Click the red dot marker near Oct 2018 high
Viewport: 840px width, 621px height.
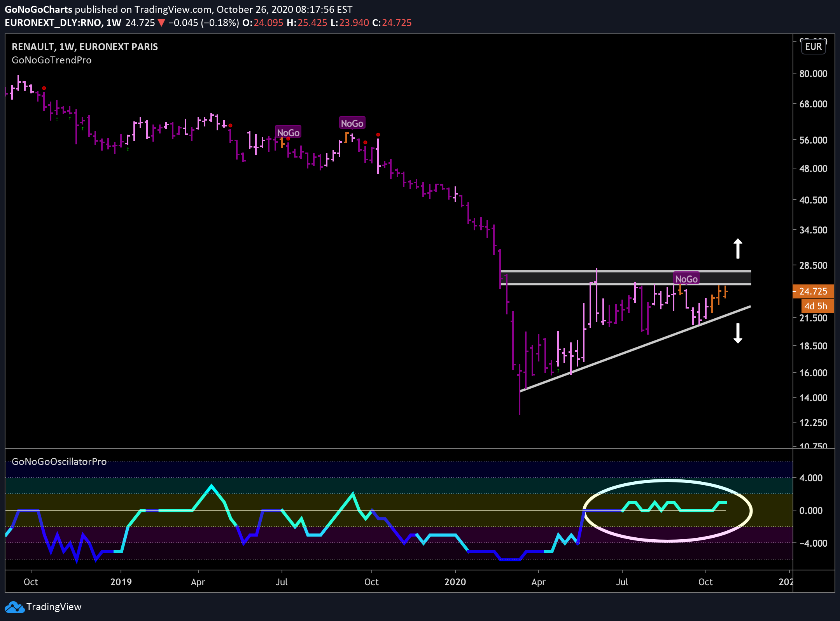coord(44,88)
